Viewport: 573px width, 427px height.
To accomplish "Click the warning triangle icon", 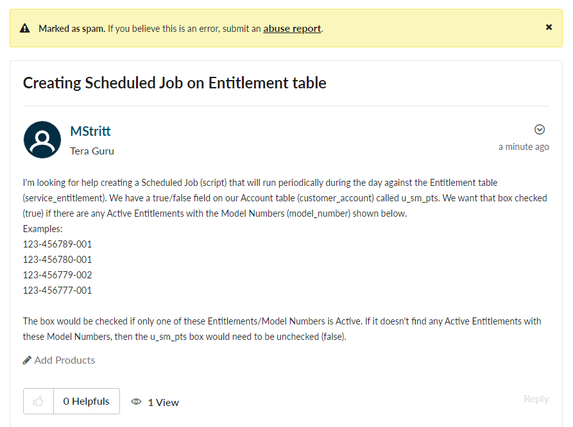I will 25,28.
